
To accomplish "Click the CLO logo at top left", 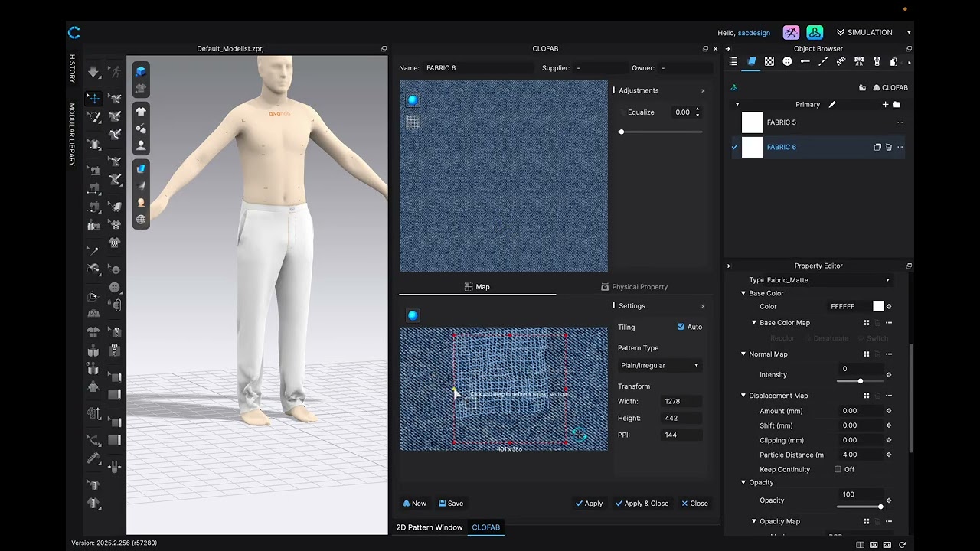I will click(x=74, y=32).
